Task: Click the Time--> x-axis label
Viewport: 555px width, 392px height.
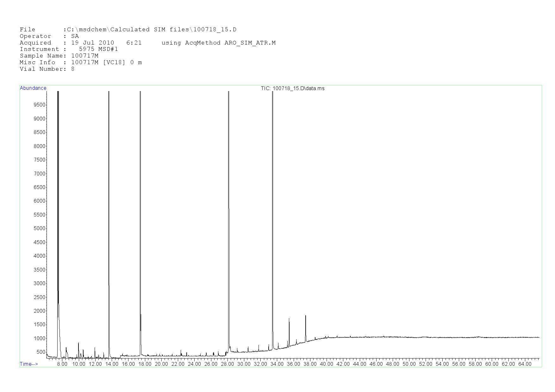Action: (x=29, y=364)
